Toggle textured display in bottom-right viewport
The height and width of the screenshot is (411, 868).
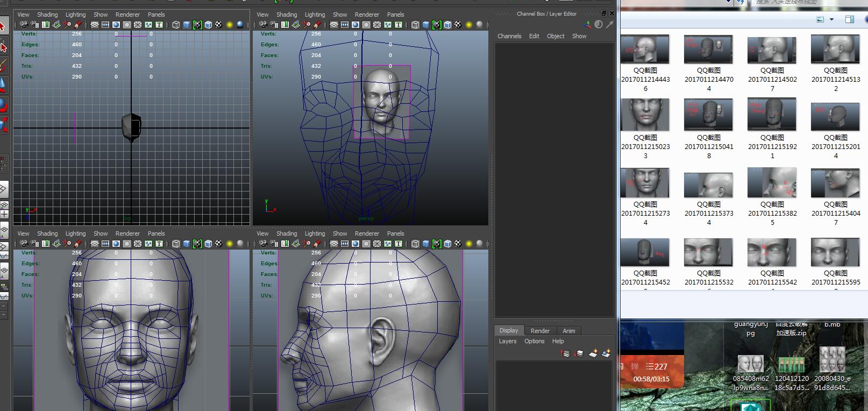[458, 244]
